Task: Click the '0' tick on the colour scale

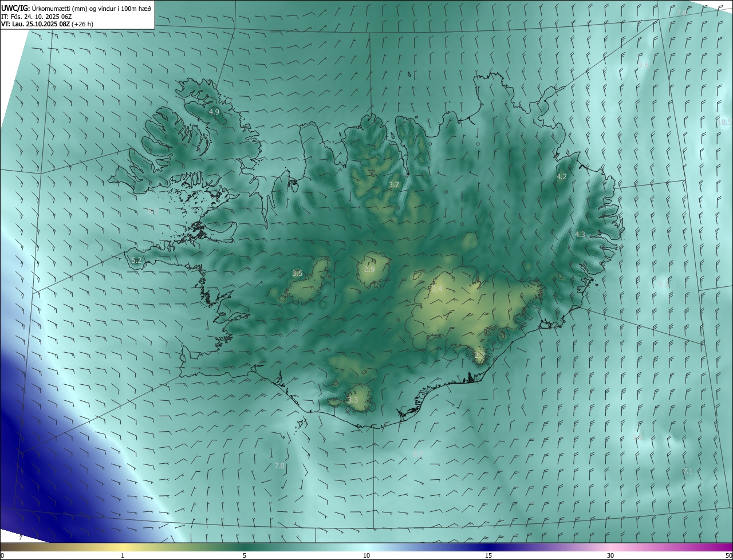Action: coord(2,555)
